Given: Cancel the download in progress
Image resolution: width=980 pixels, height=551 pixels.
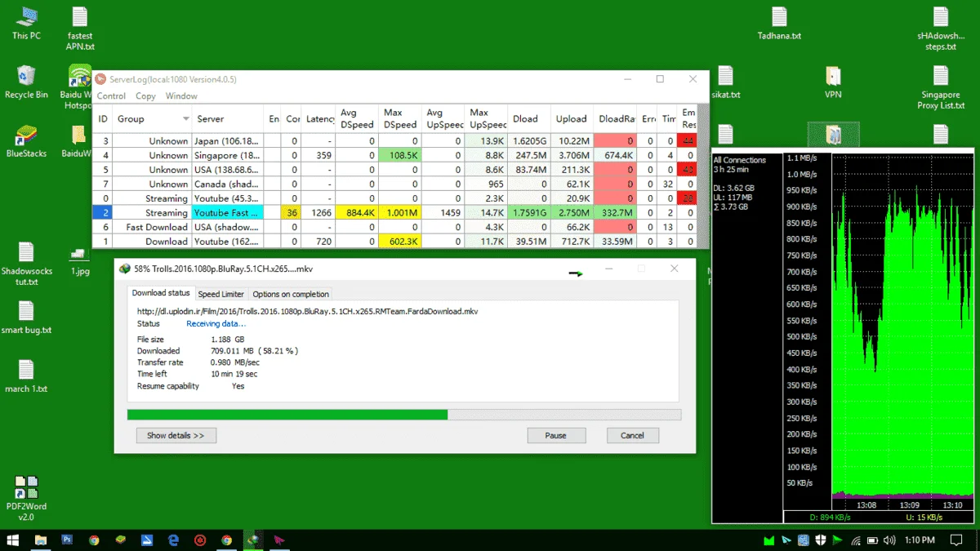Looking at the screenshot, I should pyautogui.click(x=632, y=435).
